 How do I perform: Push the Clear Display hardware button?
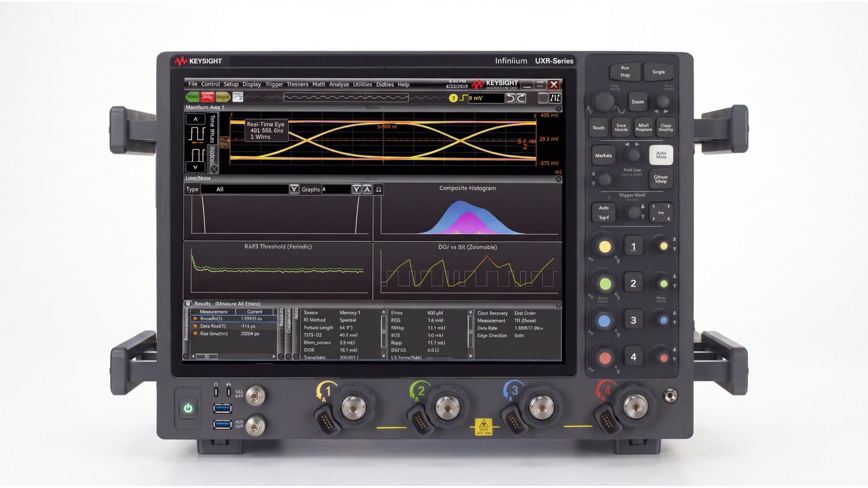tap(666, 128)
